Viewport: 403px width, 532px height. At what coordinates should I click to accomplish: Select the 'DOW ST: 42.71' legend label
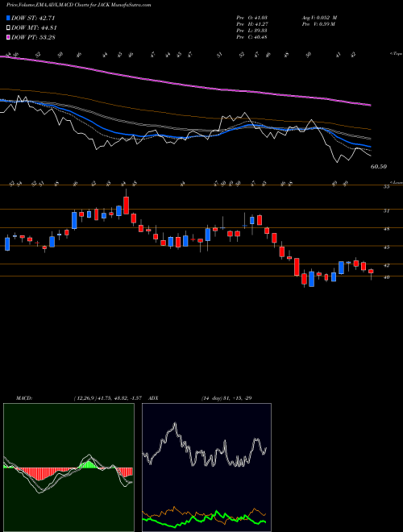click(x=33, y=18)
